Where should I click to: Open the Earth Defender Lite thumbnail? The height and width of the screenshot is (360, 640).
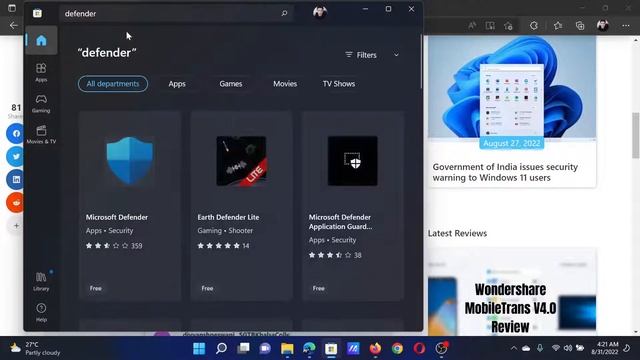[241, 161]
